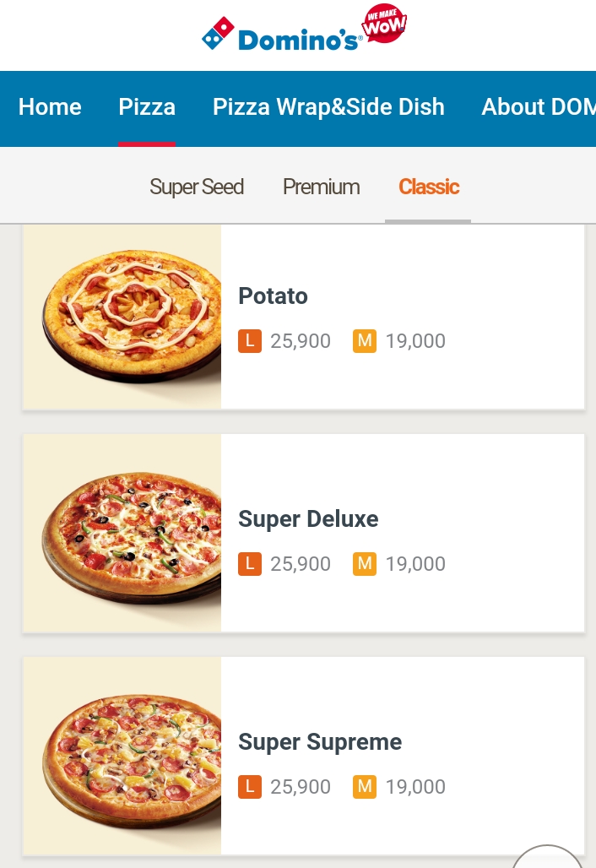Image resolution: width=596 pixels, height=868 pixels.
Task: Click the Super Deluxe L size badge
Action: coord(249,564)
